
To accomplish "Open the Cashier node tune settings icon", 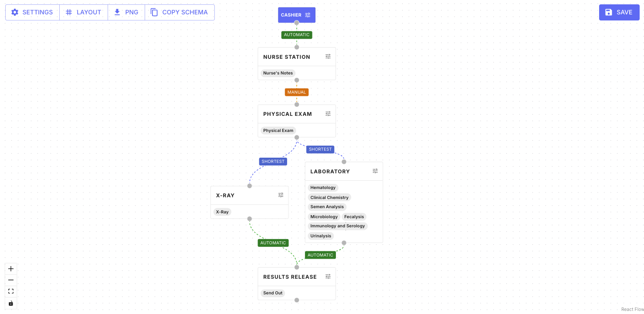I will coord(308,15).
